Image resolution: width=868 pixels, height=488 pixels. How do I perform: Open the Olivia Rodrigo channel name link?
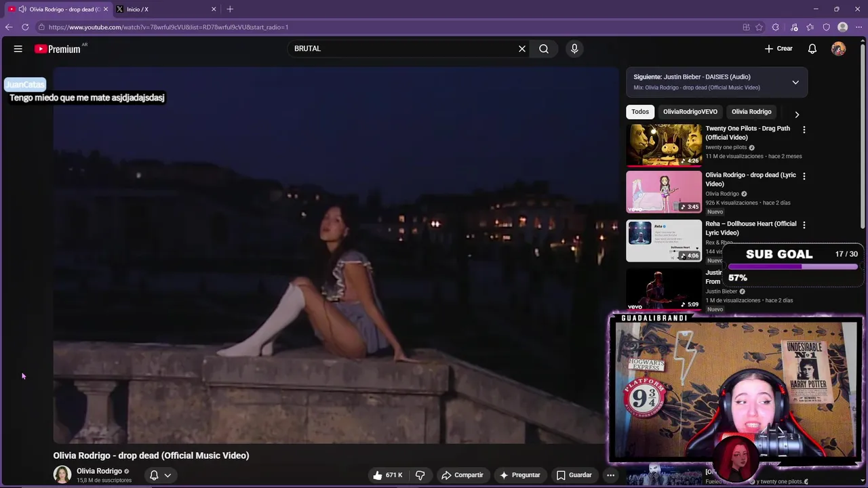point(99,471)
